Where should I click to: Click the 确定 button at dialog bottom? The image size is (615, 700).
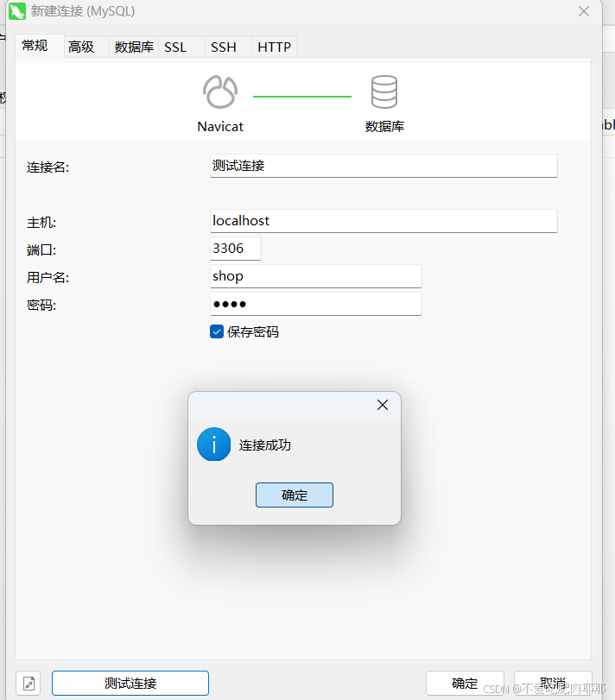[x=465, y=683]
